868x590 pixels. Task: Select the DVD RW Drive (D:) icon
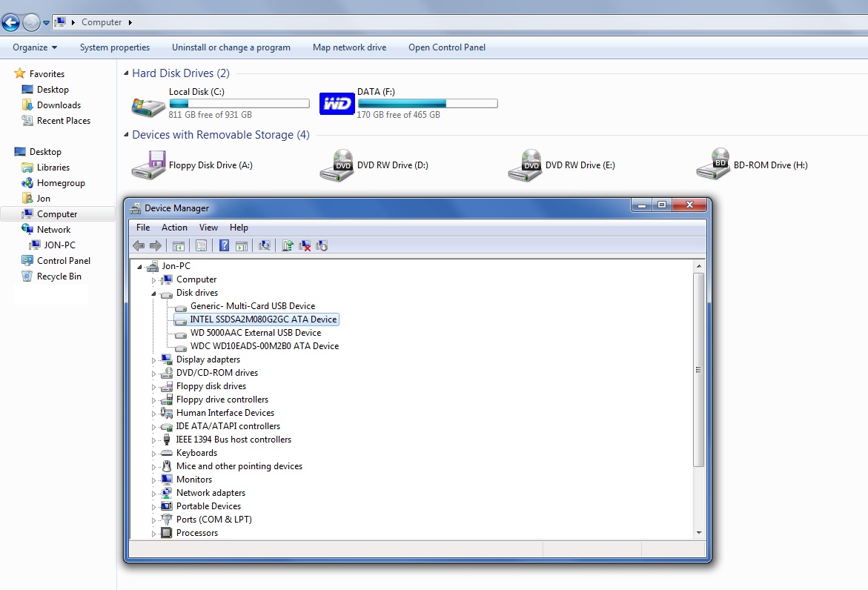click(337, 165)
